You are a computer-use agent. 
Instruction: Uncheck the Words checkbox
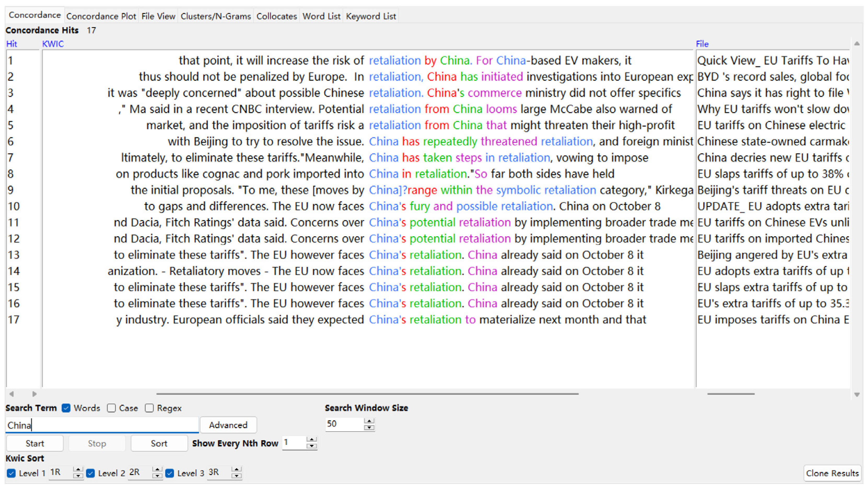click(x=66, y=408)
